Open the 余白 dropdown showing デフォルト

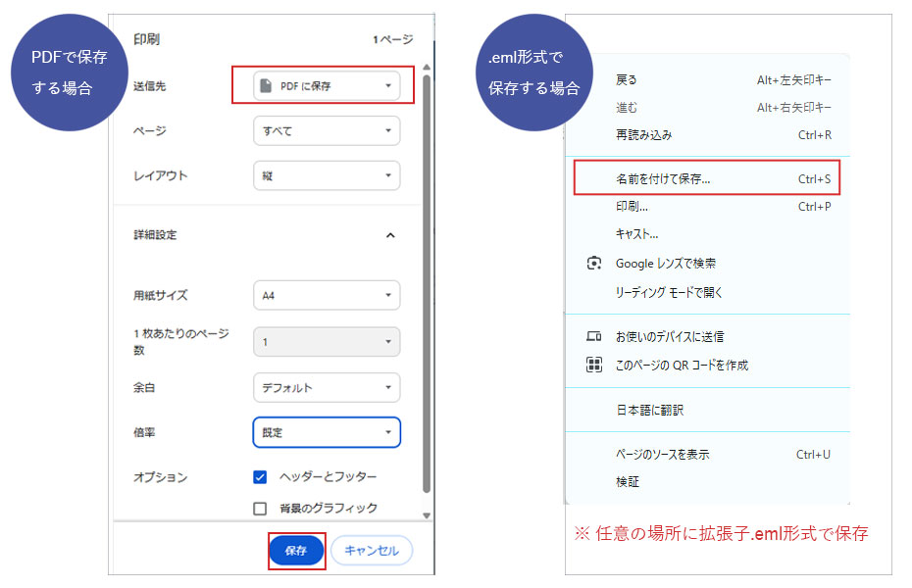coord(327,387)
